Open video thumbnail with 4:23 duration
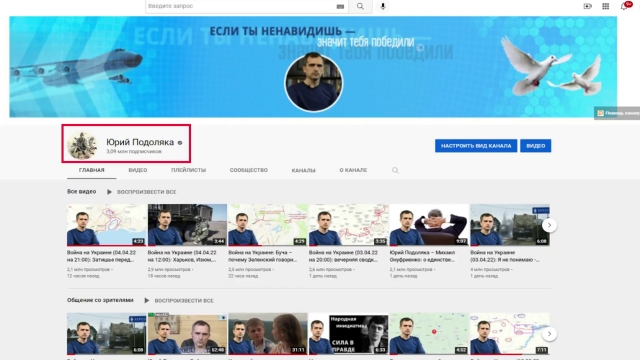This screenshot has width=640, height=360. point(107,225)
